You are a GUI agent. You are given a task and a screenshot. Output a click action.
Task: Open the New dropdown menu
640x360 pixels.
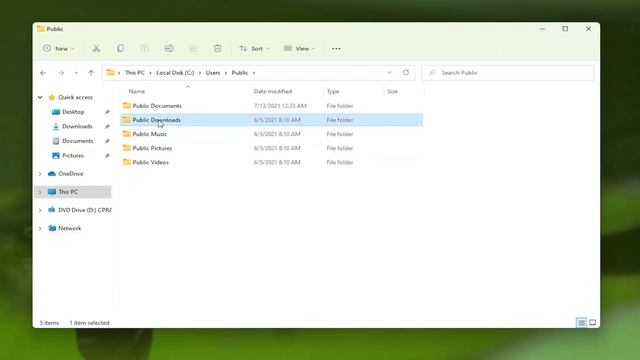pyautogui.click(x=58, y=49)
